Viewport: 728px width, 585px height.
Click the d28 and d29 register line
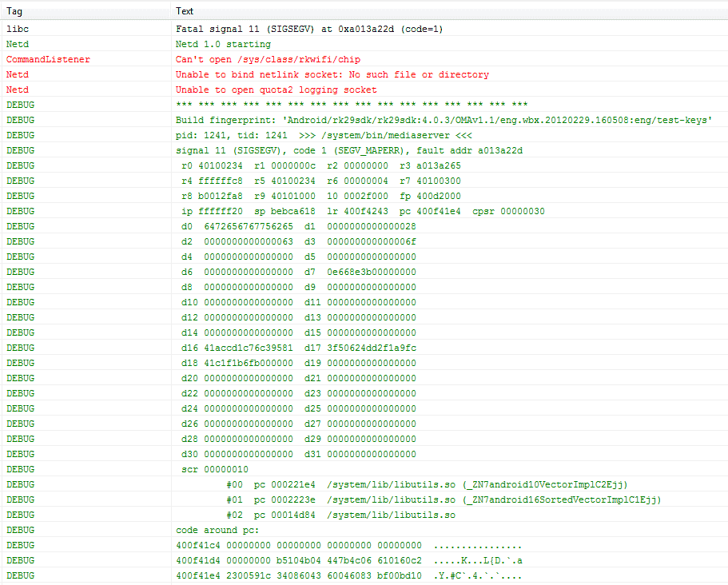click(x=364, y=439)
